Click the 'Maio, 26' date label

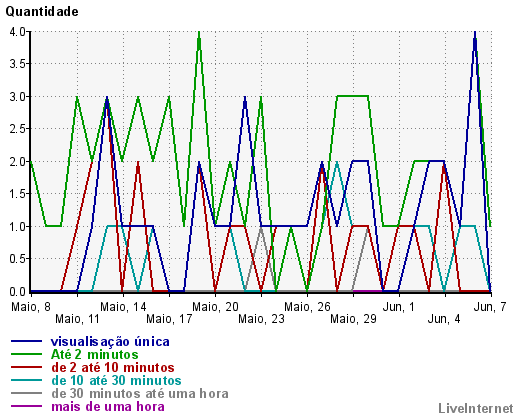coord(307,307)
